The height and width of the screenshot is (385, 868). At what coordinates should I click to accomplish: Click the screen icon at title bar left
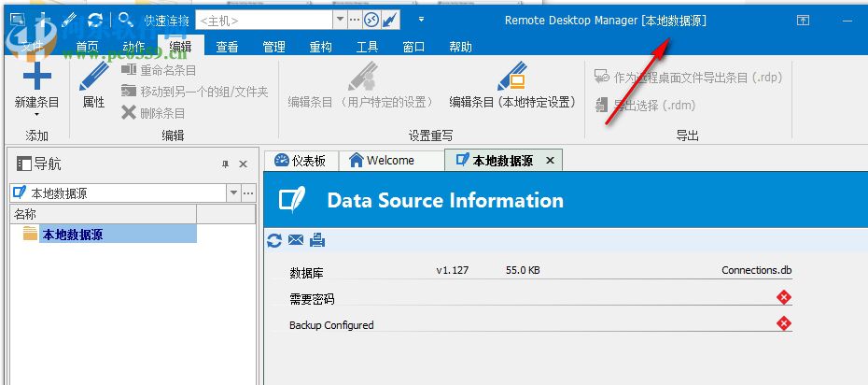pyautogui.click(x=17, y=21)
